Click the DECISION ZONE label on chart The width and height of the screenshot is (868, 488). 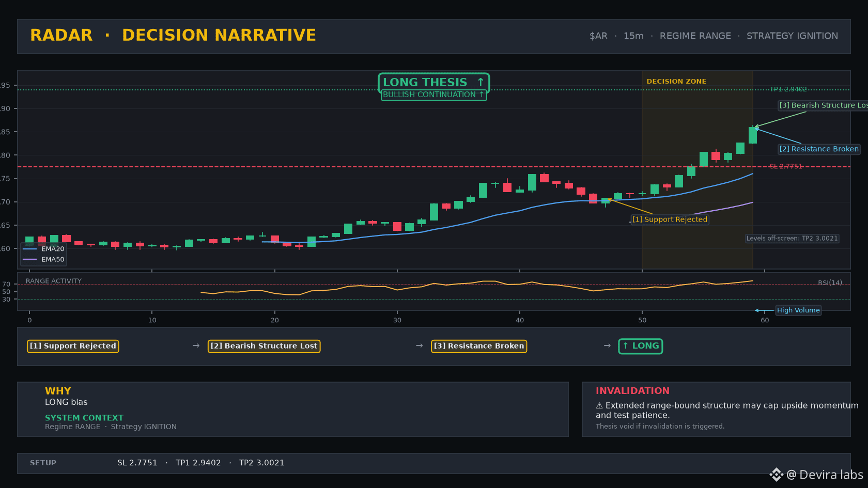(676, 82)
